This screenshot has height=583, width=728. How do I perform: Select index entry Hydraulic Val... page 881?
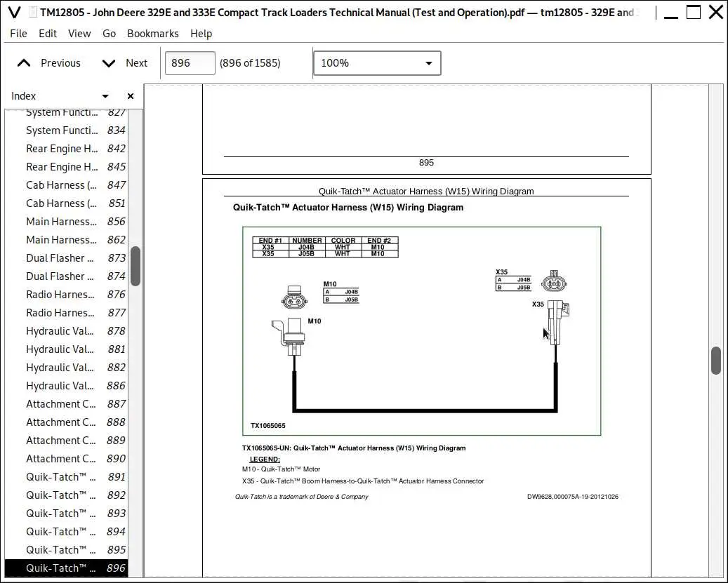(66, 349)
